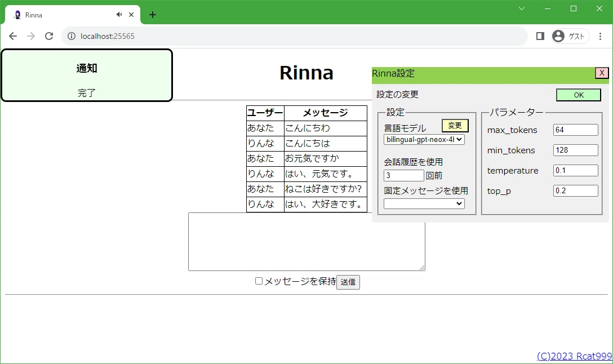Open the tab search chevron
This screenshot has height=364, width=613.
point(522,8)
